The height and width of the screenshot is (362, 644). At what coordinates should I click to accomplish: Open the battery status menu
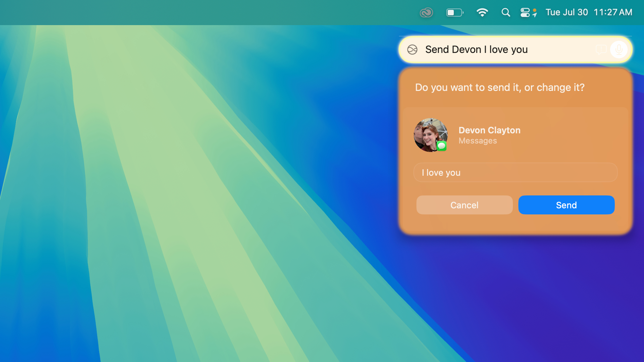coord(455,13)
